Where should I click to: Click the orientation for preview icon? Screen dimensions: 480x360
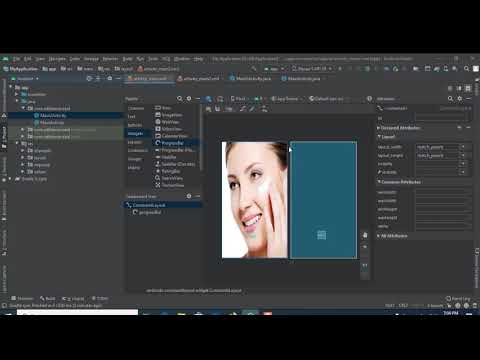[x=220, y=99]
